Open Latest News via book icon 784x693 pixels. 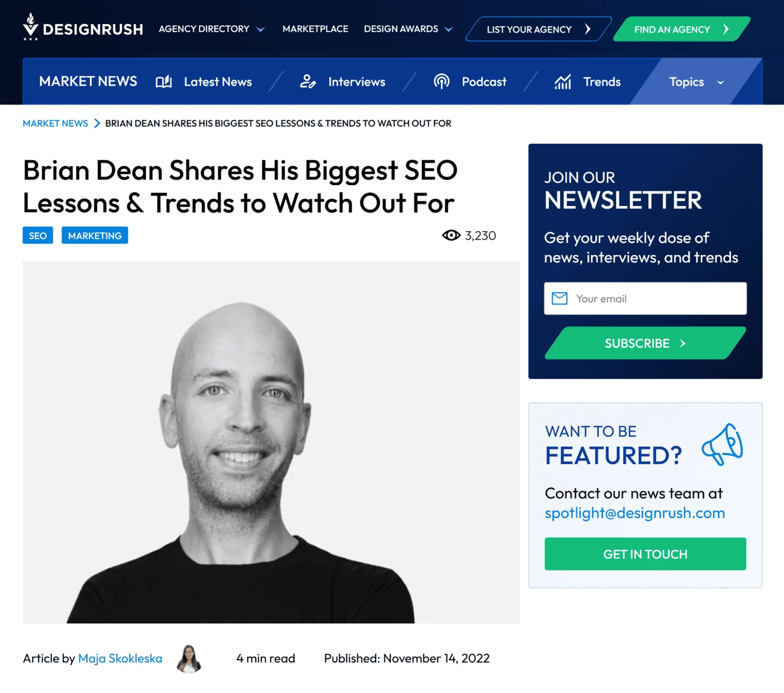click(164, 82)
